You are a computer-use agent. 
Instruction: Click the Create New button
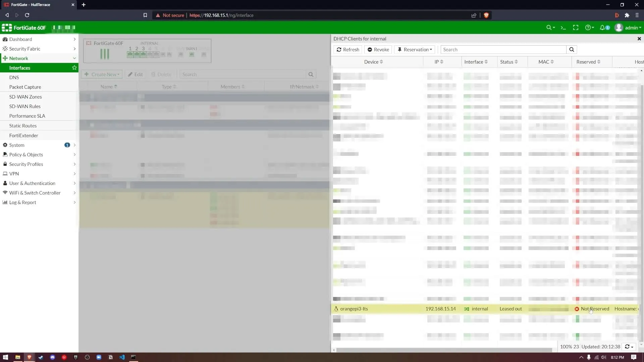pos(101,74)
